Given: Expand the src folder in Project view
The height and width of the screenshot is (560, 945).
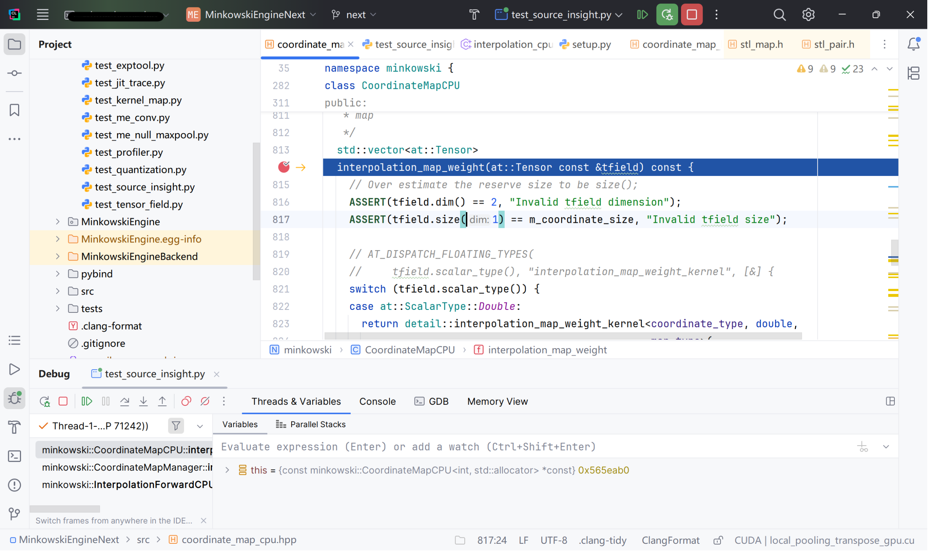Looking at the screenshot, I should pos(57,291).
